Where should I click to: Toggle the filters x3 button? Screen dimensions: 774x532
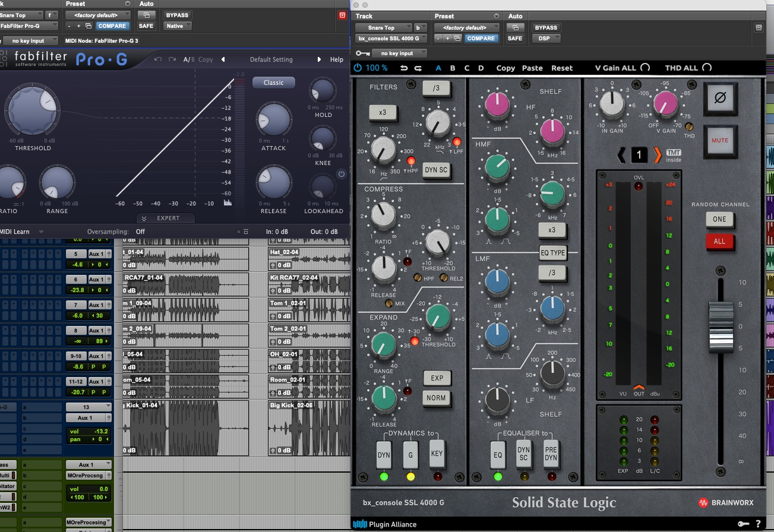pos(383,112)
